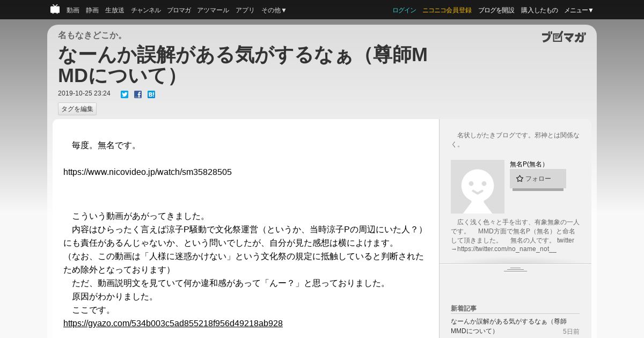Click ニコニコ会員登録 link

click(447, 10)
